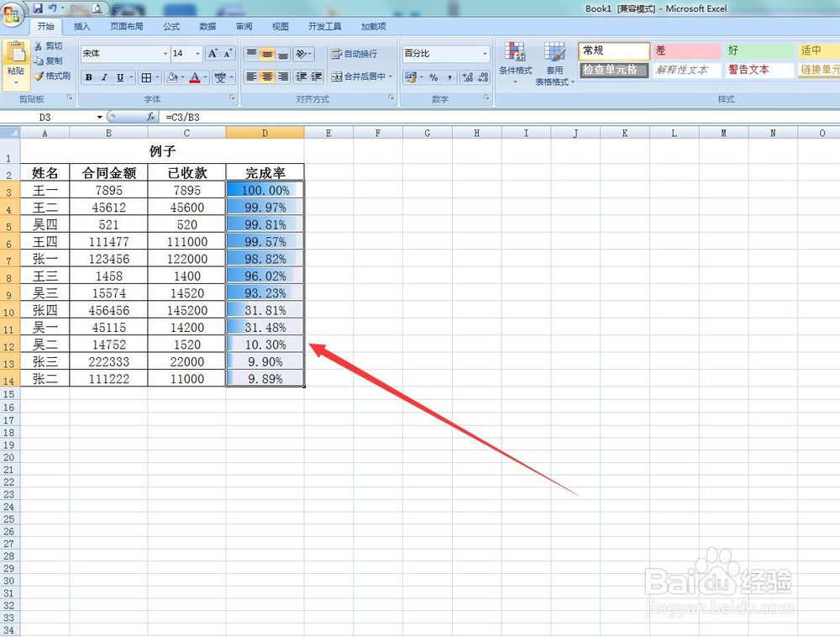Toggle bold formatting
The height and width of the screenshot is (637, 840).
(x=89, y=77)
